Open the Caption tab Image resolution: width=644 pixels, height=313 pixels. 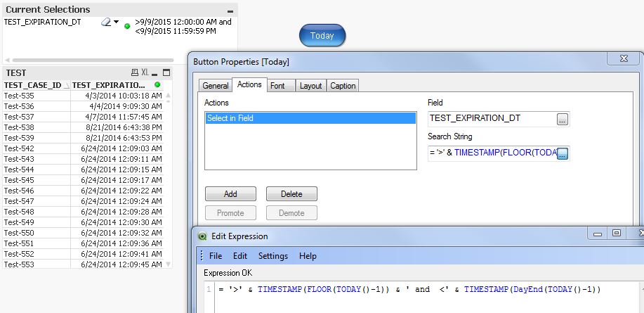click(343, 86)
